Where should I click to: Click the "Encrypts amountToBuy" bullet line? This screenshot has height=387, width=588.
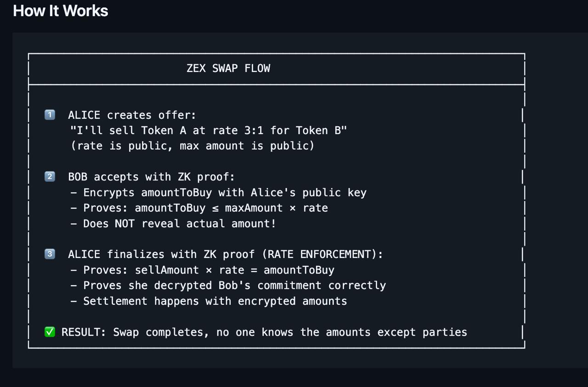[218, 193]
